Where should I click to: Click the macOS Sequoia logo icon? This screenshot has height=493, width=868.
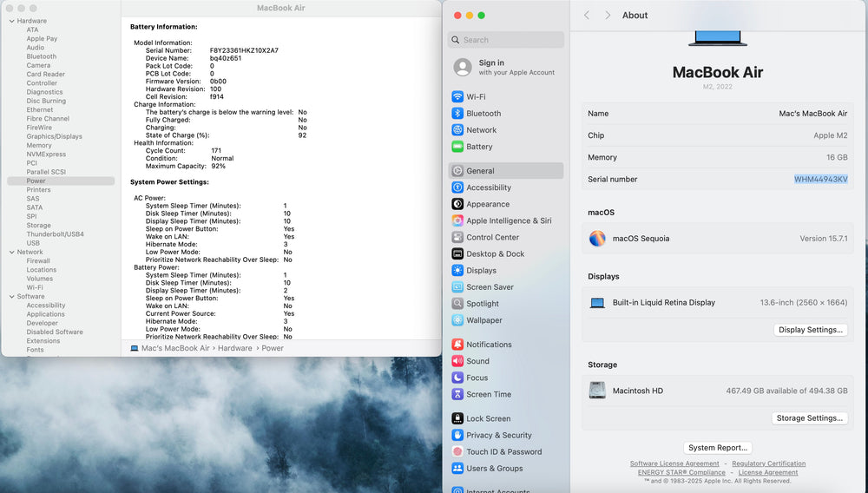(597, 239)
